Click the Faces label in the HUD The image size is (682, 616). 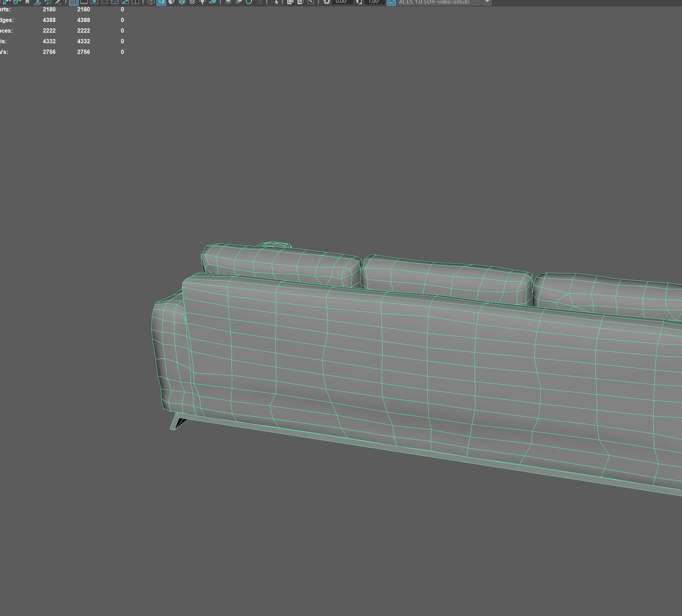click(6, 30)
